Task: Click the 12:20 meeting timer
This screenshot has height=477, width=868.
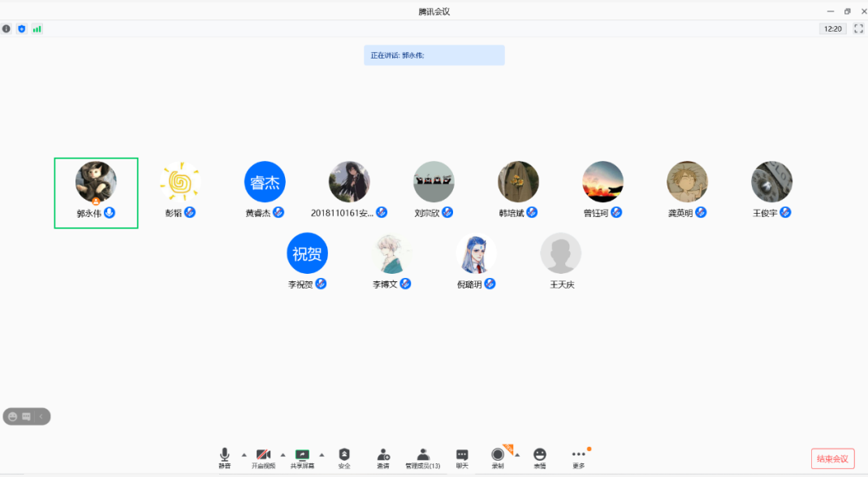Action: point(832,28)
